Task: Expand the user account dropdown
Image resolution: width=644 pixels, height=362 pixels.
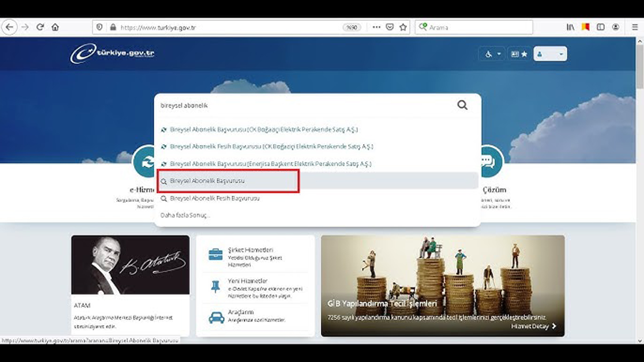Action: (550, 54)
